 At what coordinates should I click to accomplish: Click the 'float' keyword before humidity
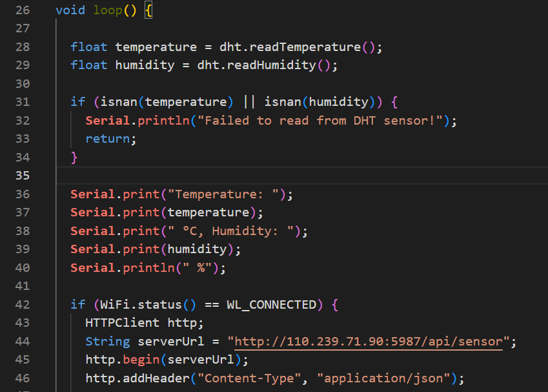(x=89, y=65)
